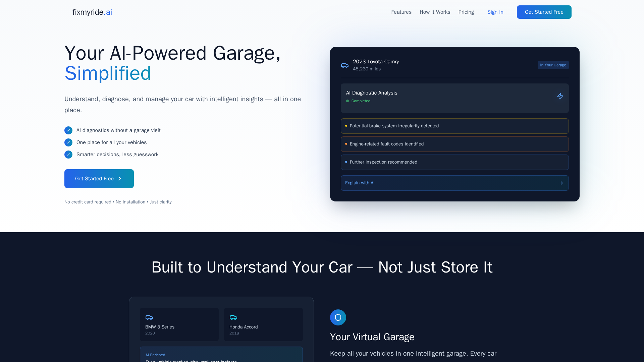Click checkmark beside Smarter decisions
Viewport: 644px width, 362px height.
[68, 155]
